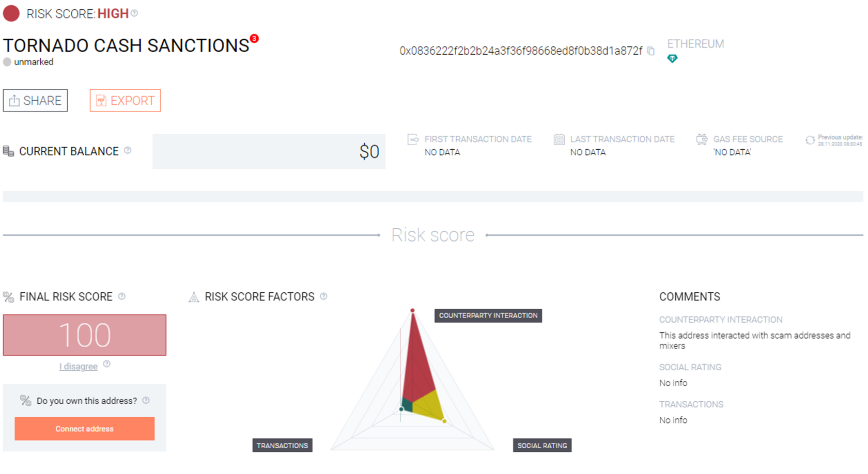Click the TORNADO CASH SANCTIONS title
The width and height of the screenshot is (868, 474).
tap(126, 45)
